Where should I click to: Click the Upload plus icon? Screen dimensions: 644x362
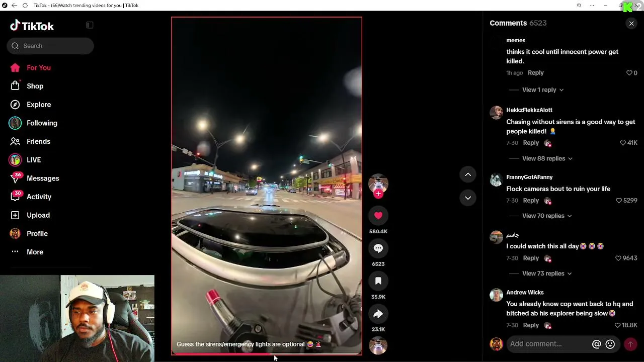pos(15,215)
